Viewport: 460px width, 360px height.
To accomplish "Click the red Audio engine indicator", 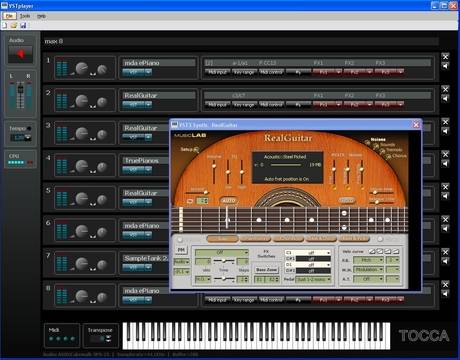I will [21, 54].
